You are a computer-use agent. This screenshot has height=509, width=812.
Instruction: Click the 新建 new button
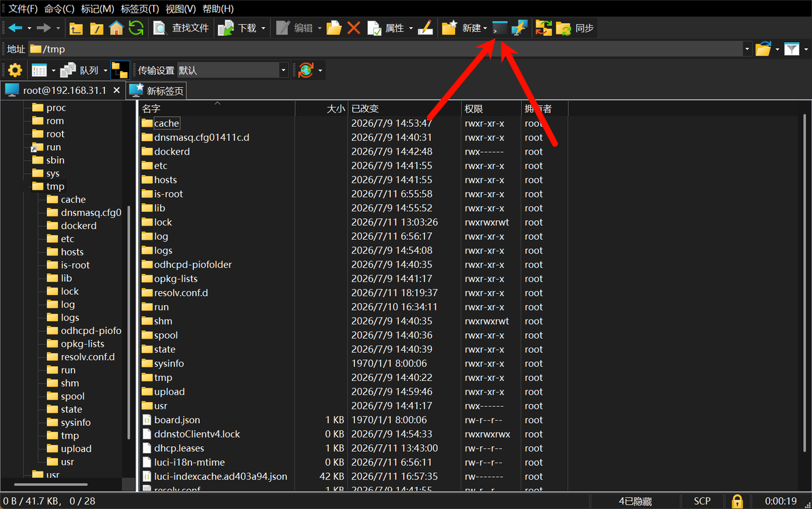point(461,28)
